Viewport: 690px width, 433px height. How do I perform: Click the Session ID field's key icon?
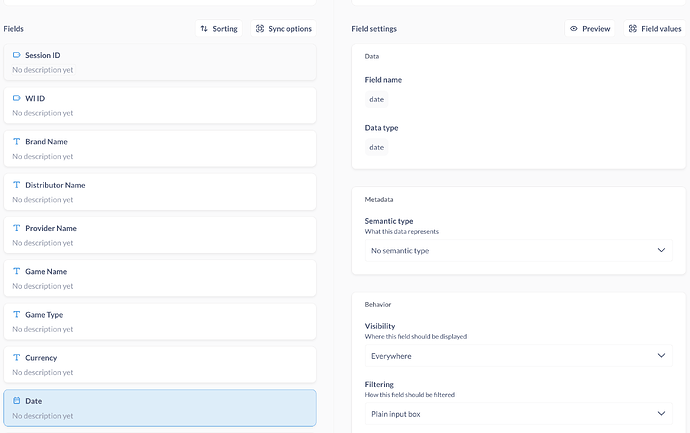16,55
